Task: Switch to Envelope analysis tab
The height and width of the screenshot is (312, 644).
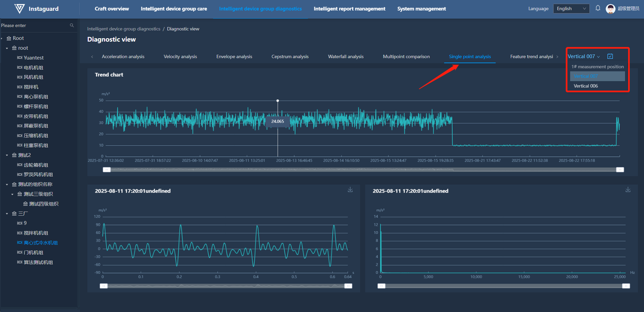Action: pos(234,56)
